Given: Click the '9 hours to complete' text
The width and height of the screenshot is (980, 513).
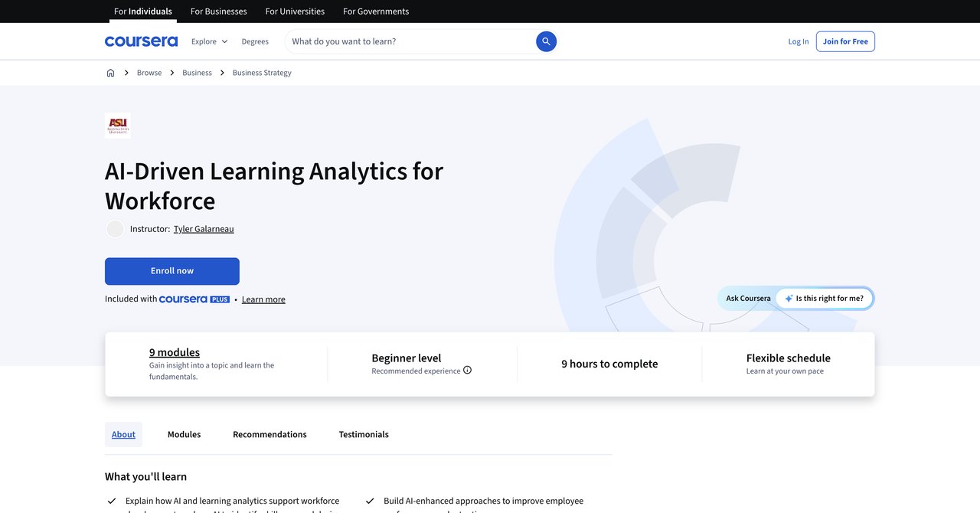Looking at the screenshot, I should [x=609, y=364].
